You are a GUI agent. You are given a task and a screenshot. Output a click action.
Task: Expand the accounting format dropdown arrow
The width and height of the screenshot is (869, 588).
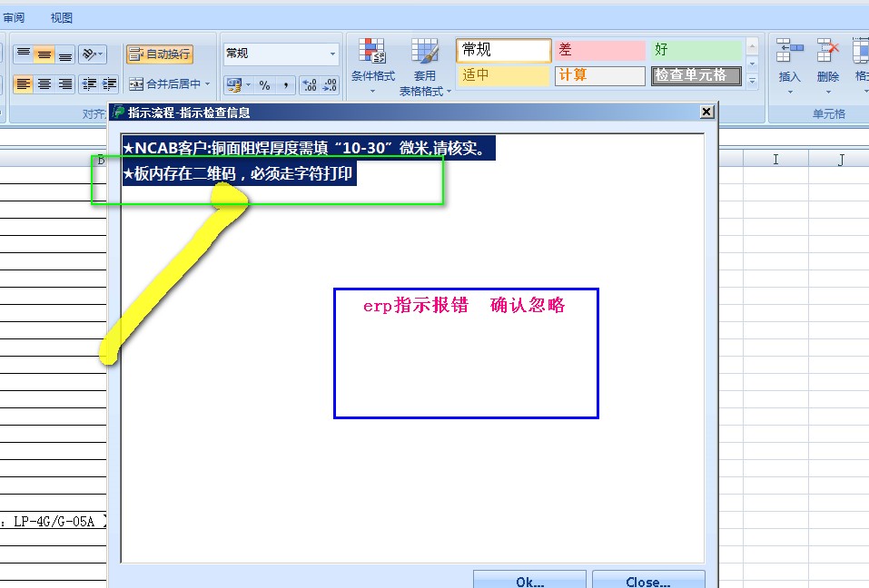(249, 84)
